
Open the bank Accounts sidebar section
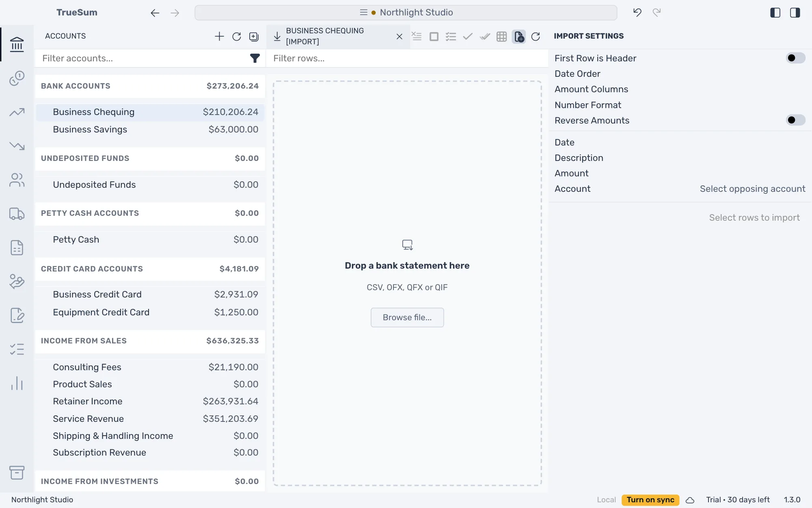coord(17,44)
